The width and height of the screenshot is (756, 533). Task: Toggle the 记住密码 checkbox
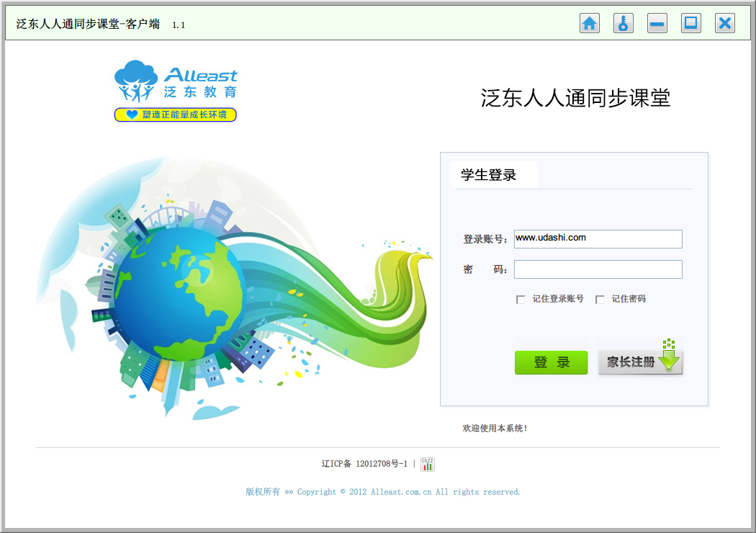pos(600,300)
